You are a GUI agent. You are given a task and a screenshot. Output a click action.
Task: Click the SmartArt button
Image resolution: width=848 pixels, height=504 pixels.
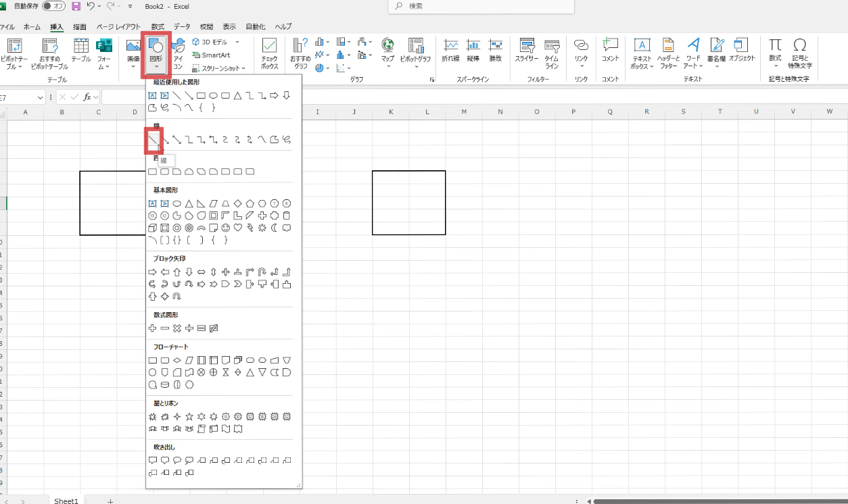(212, 55)
